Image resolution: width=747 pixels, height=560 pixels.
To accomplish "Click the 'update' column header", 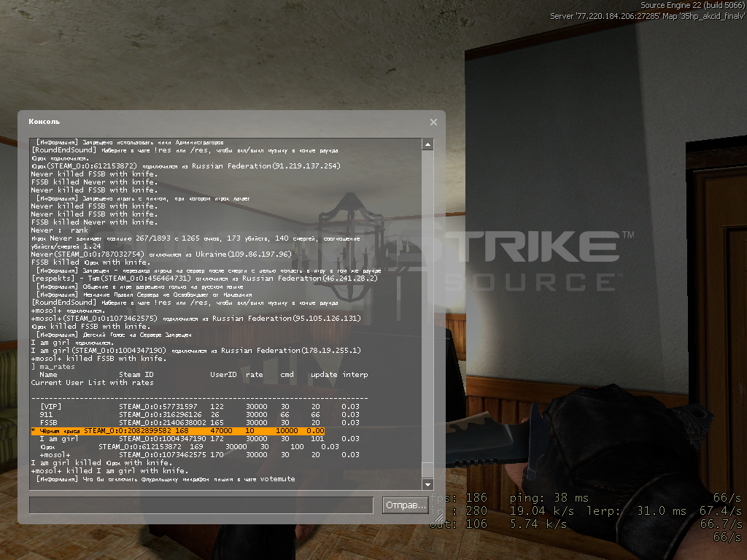I will point(324,375).
